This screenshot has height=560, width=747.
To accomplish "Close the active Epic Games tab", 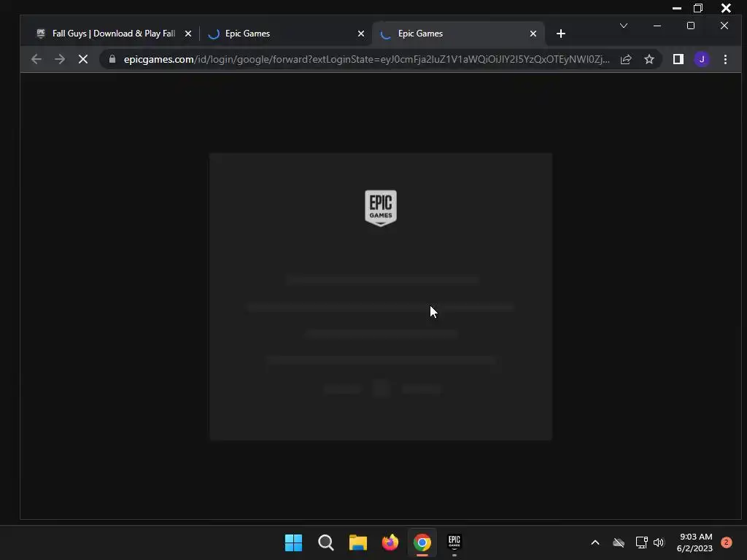I will click(533, 34).
